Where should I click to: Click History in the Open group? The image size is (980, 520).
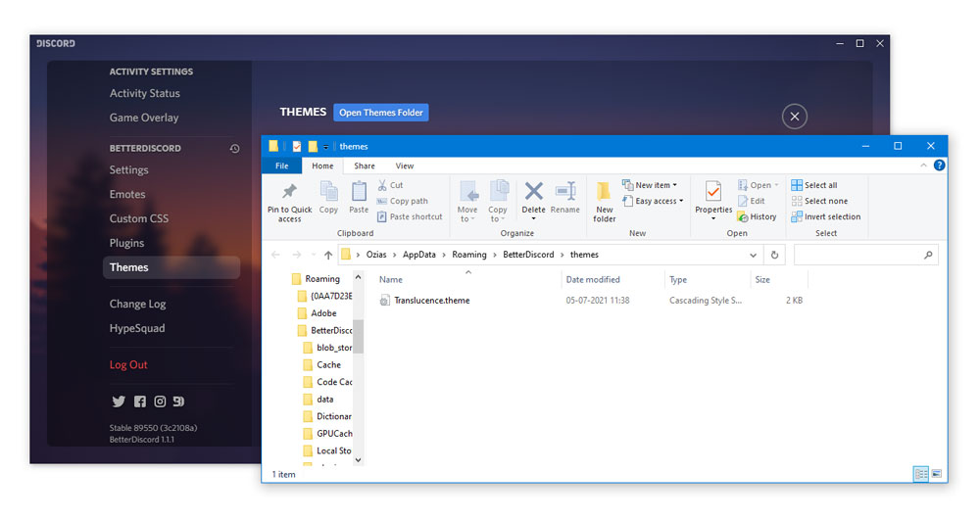point(757,216)
